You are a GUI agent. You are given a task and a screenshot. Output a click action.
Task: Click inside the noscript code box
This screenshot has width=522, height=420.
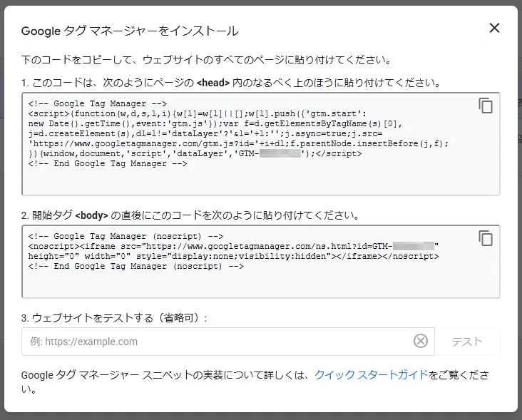(x=261, y=262)
